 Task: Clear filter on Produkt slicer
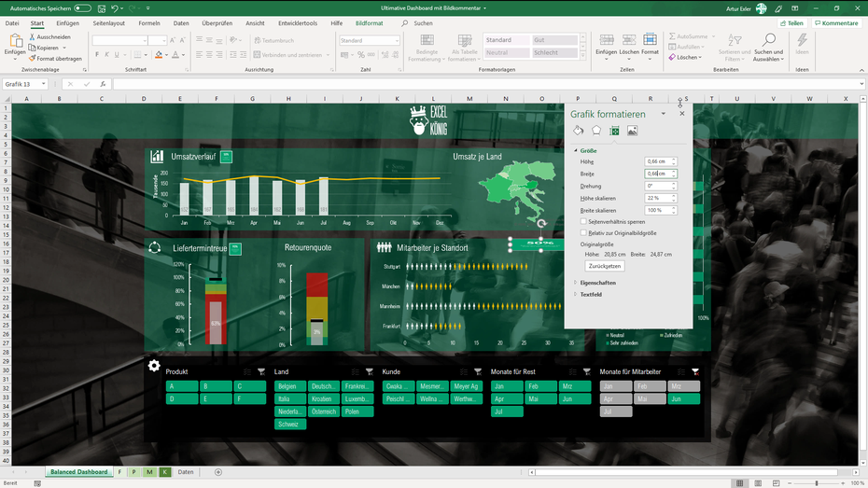click(x=261, y=371)
